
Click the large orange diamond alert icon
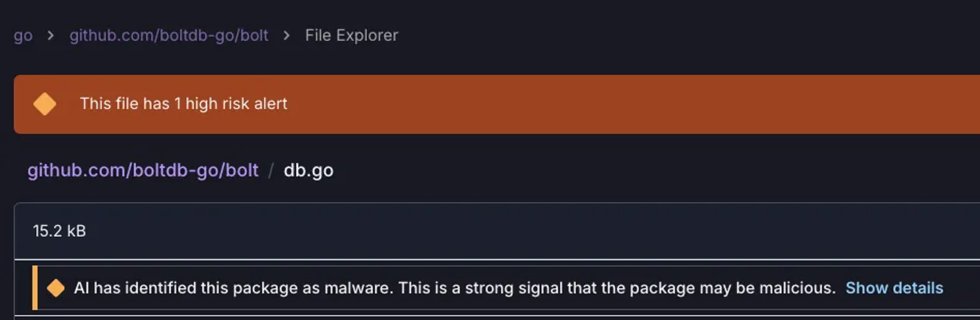click(45, 104)
